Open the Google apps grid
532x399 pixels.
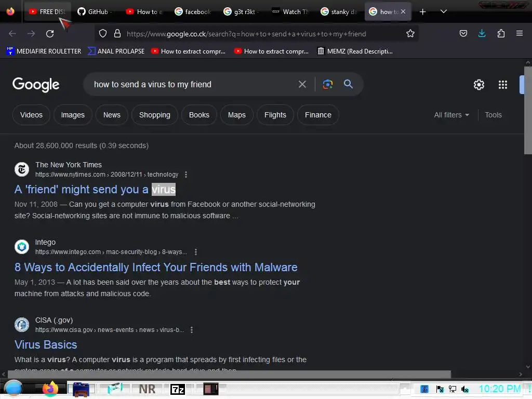pos(502,85)
